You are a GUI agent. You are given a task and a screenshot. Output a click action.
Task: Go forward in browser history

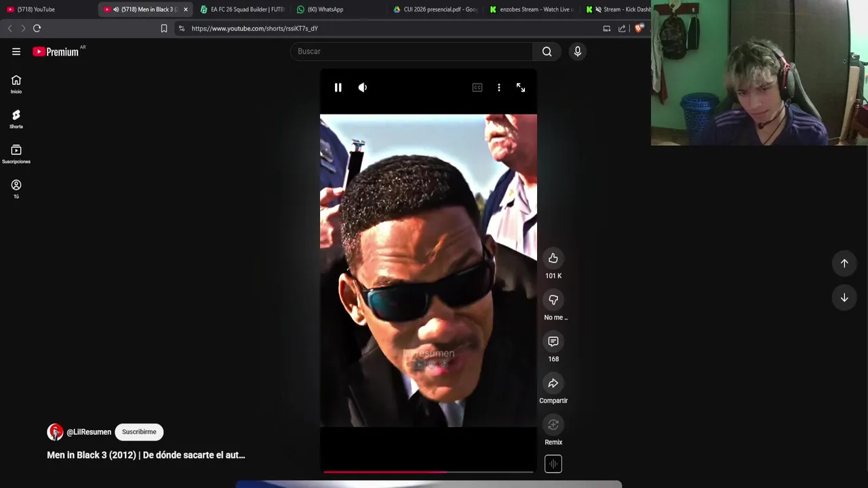tap(23, 28)
